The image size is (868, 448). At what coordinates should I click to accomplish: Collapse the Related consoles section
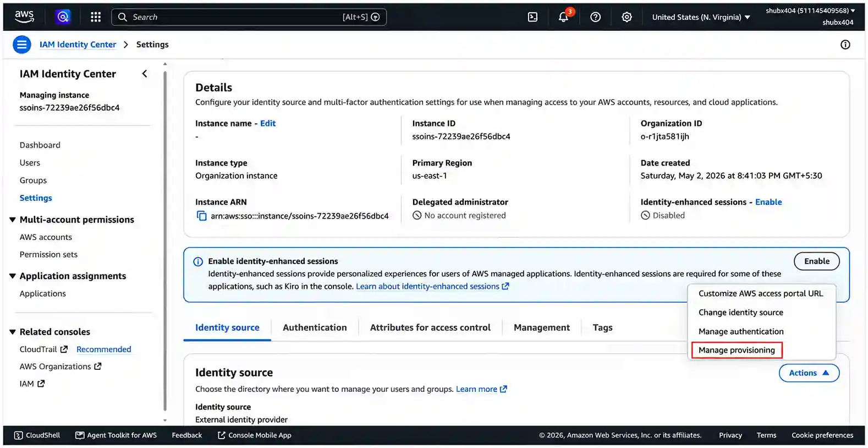(x=12, y=332)
